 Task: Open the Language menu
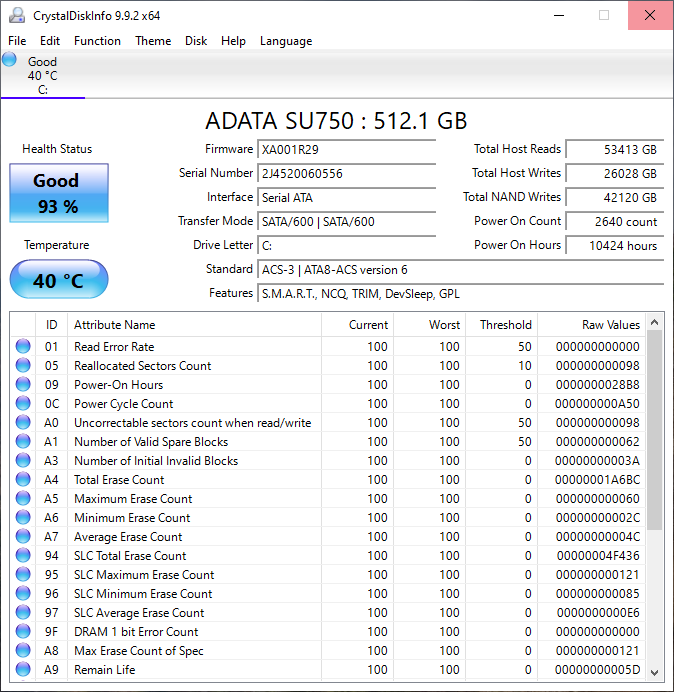click(x=286, y=41)
